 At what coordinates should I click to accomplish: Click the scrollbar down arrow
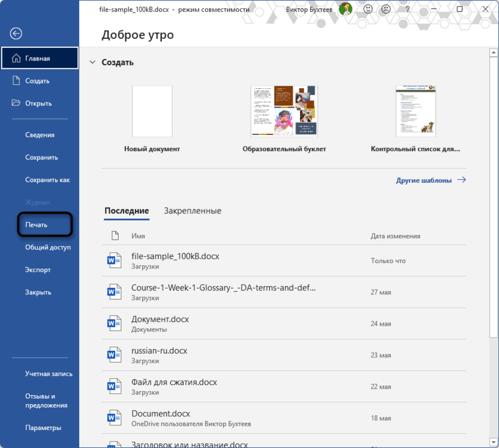(493, 442)
